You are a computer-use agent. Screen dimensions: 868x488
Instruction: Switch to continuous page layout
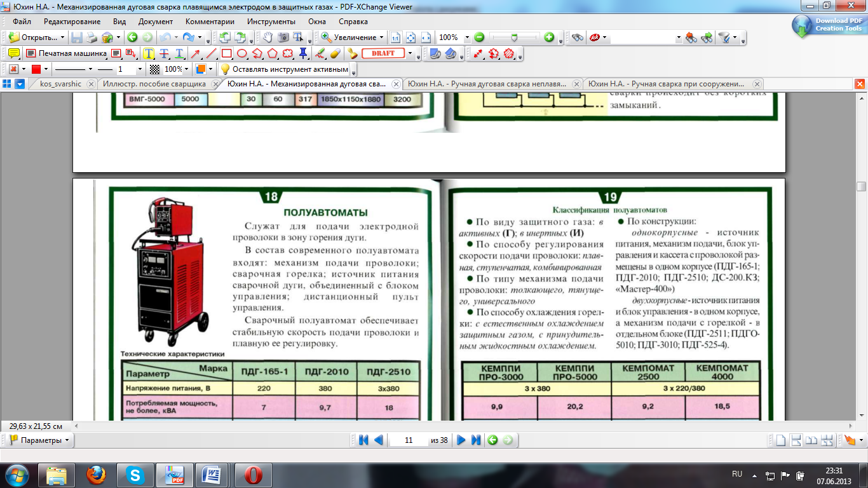pos(796,440)
